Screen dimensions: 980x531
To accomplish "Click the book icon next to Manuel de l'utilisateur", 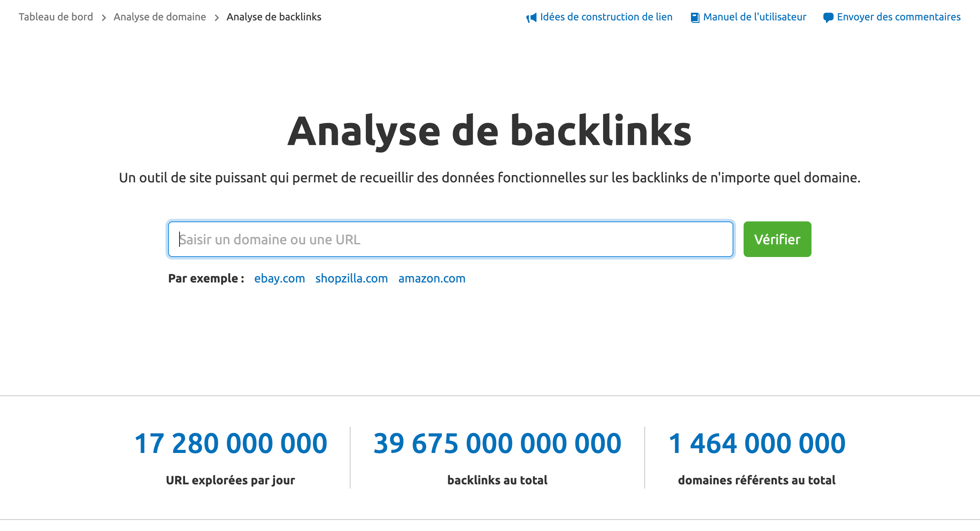I will [x=695, y=17].
